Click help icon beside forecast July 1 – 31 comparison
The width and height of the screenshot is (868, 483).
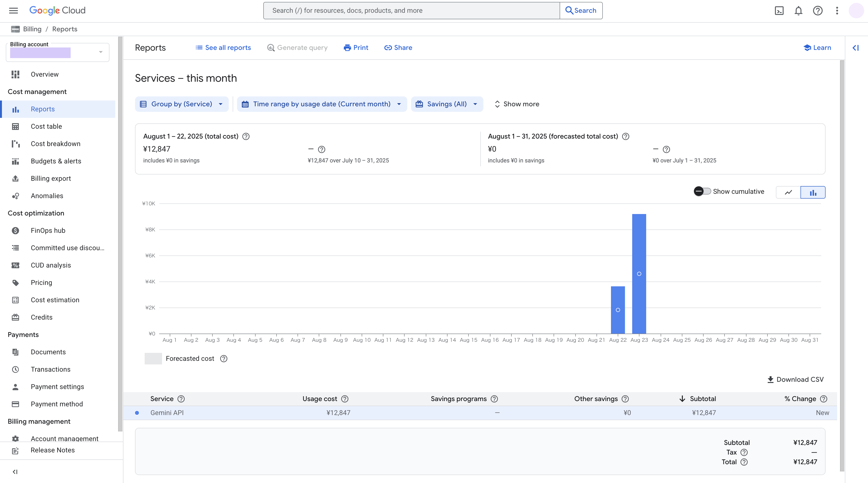coord(666,149)
